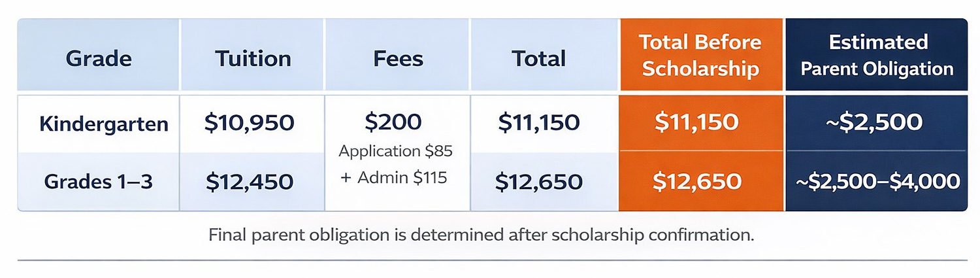This screenshot has width=980, height=278.
Task: Click the $200 fees amount
Action: point(393,122)
